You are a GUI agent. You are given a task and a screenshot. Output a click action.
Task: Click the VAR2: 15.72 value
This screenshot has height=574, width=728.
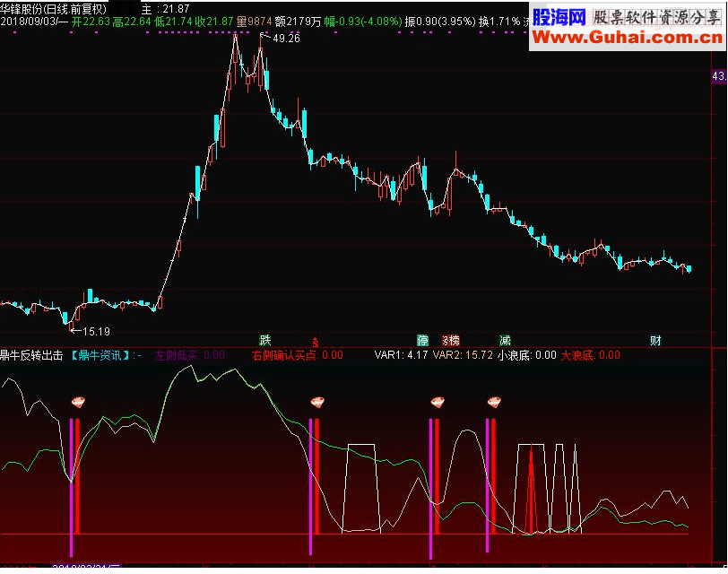(x=463, y=356)
